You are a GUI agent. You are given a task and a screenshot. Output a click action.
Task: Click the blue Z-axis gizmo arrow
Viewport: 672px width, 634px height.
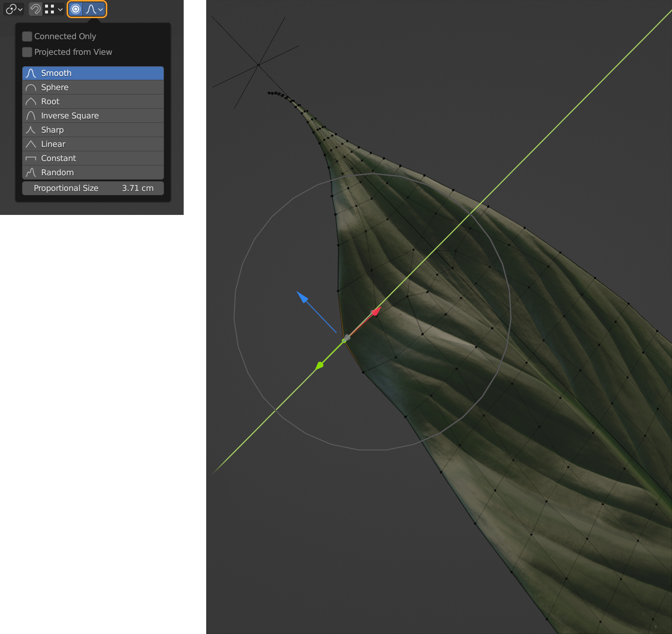pos(303,298)
